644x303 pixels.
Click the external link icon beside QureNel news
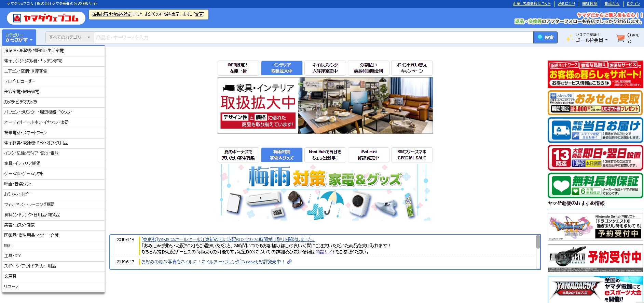point(289,262)
